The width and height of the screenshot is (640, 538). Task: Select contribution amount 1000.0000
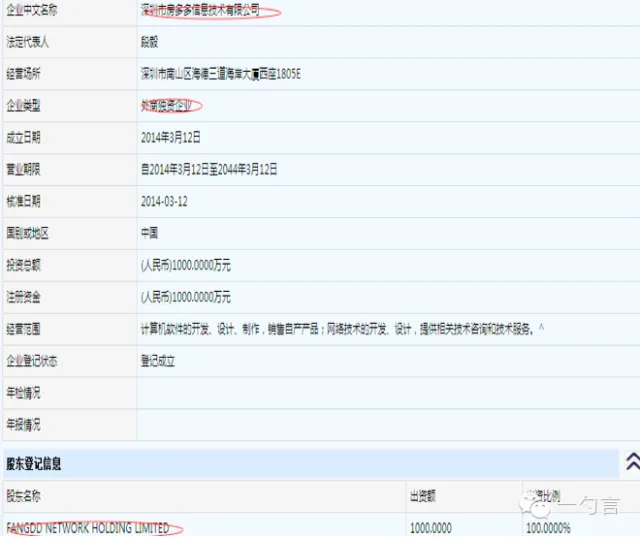tap(431, 528)
